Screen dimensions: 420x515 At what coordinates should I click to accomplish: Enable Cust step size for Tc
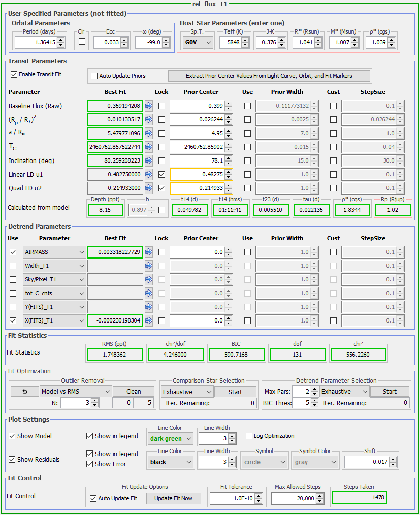333,147
